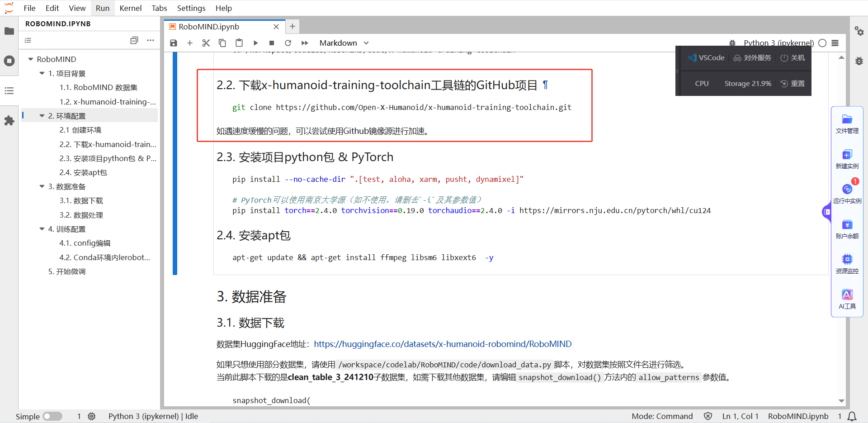The image size is (868, 423).
Task: Open the 资源监控 resource monitor
Action: click(847, 264)
